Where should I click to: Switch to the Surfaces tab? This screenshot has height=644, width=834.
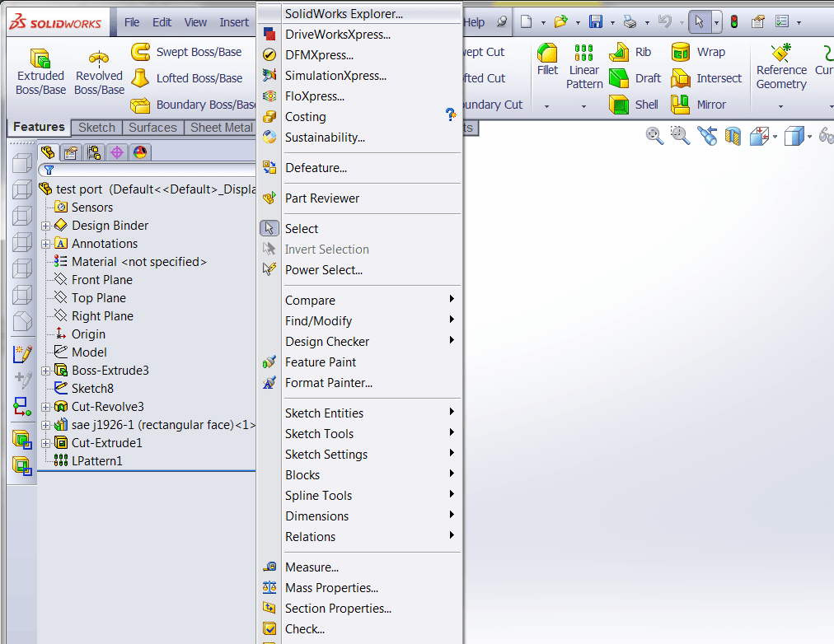pyautogui.click(x=152, y=128)
